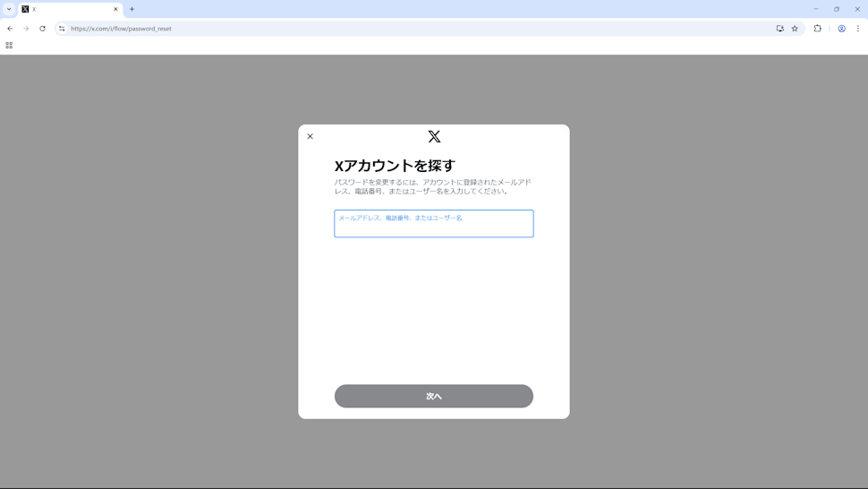Open the Chrome profile menu
868x489 pixels.
(841, 29)
